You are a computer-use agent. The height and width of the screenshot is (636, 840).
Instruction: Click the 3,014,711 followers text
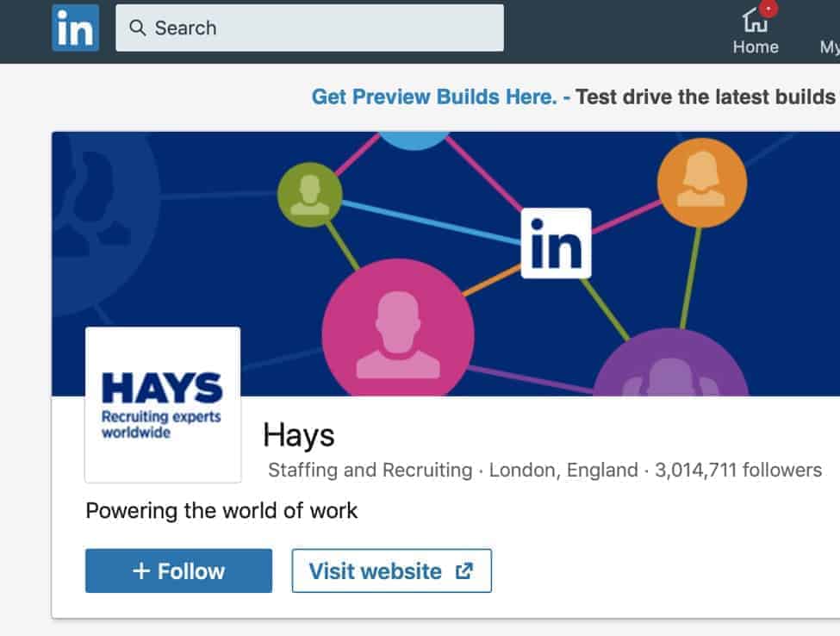[738, 470]
